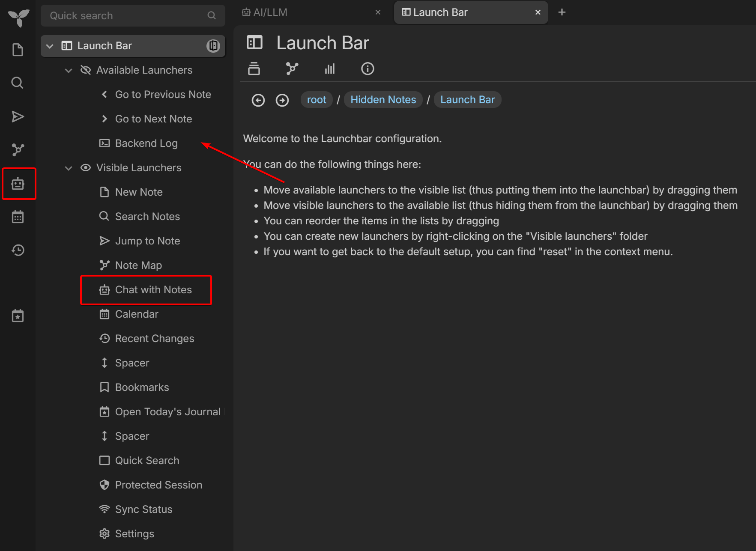Click Recent Changes icon in left launcher bar
756x551 pixels.
tap(18, 250)
